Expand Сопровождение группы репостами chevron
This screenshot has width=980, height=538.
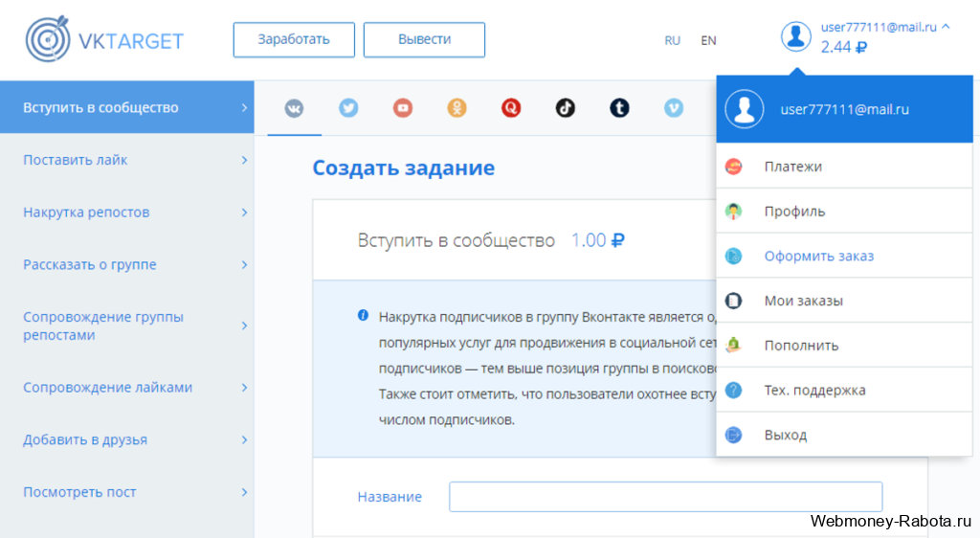pyautogui.click(x=244, y=325)
